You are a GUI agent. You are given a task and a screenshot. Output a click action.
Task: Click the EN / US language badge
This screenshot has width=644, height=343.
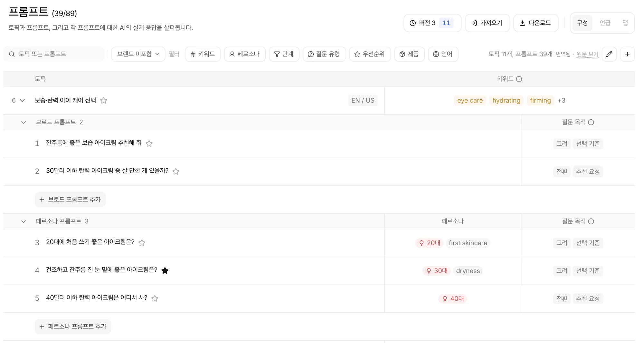tap(363, 101)
